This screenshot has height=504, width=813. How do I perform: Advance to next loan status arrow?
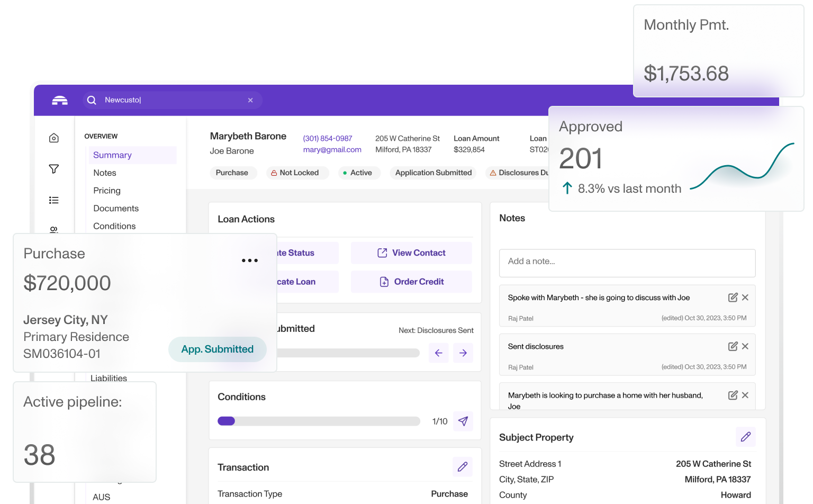tap(463, 353)
